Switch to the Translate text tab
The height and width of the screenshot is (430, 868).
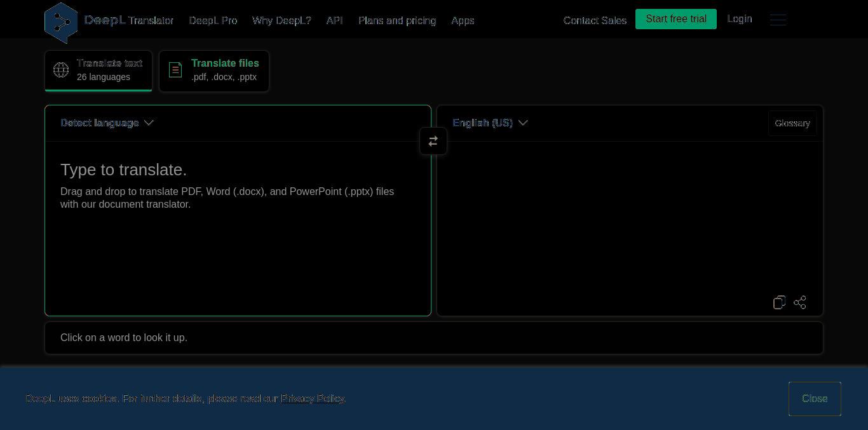(98, 71)
